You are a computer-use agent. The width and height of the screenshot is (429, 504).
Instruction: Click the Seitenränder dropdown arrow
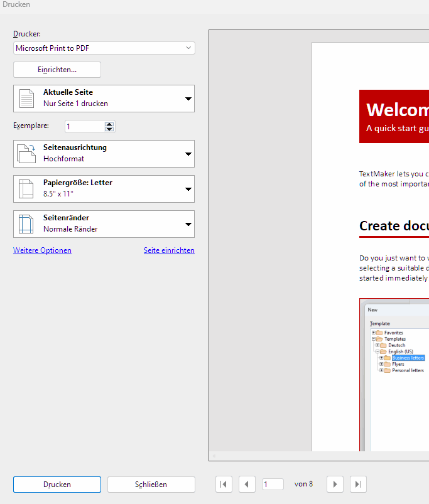point(188,224)
